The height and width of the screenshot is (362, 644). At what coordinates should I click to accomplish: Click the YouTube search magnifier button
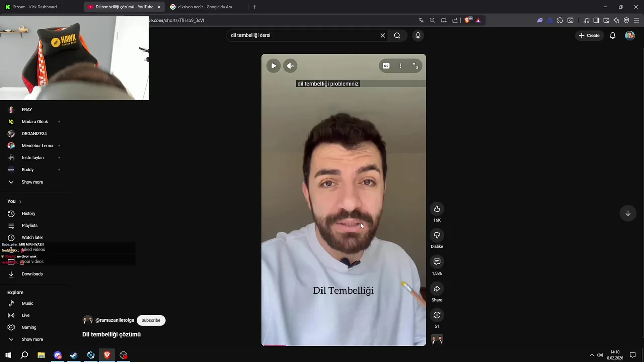coord(397,35)
